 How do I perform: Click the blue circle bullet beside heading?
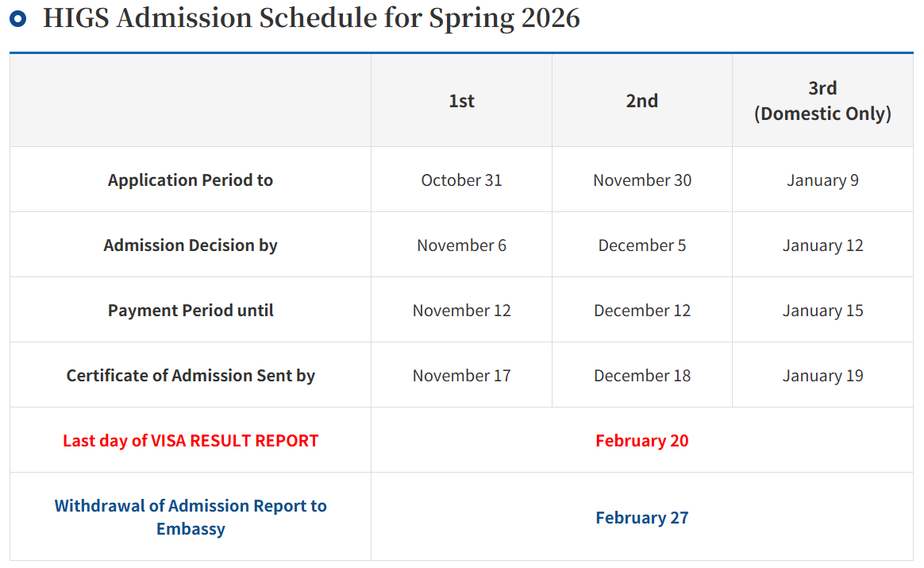pos(17,18)
